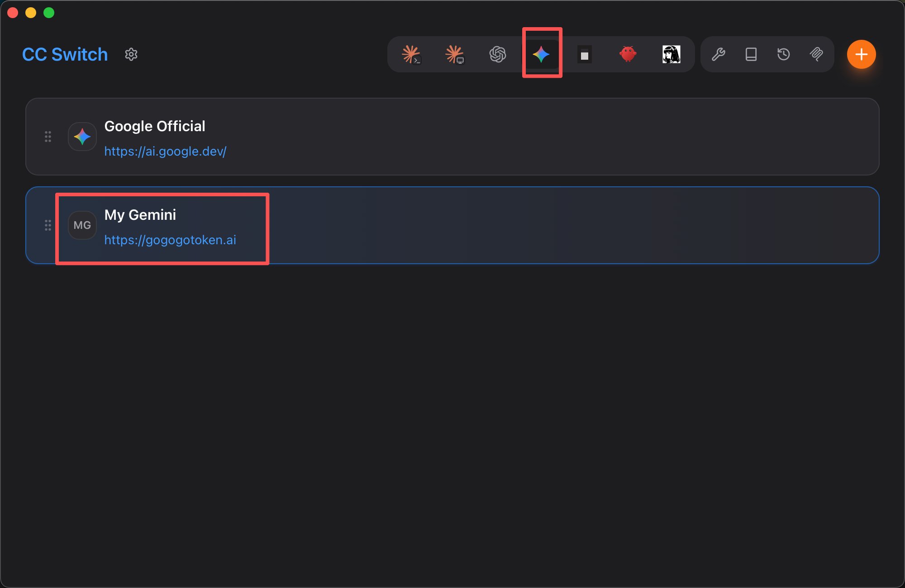This screenshot has width=905, height=588.
Task: Open the settings gear next to CC Switch
Action: [131, 55]
